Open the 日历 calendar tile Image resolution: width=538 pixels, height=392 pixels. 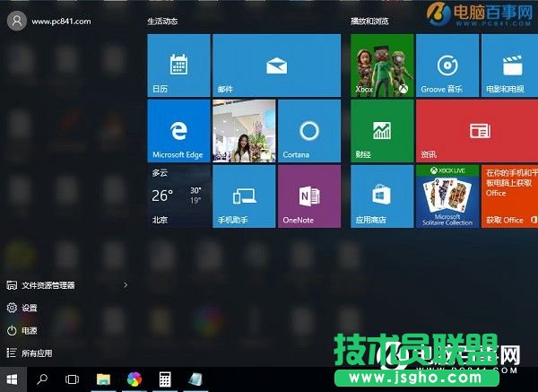(178, 65)
